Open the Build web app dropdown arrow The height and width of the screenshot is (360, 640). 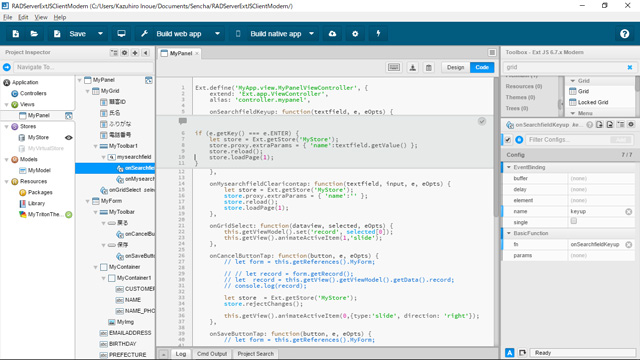coord(218,34)
